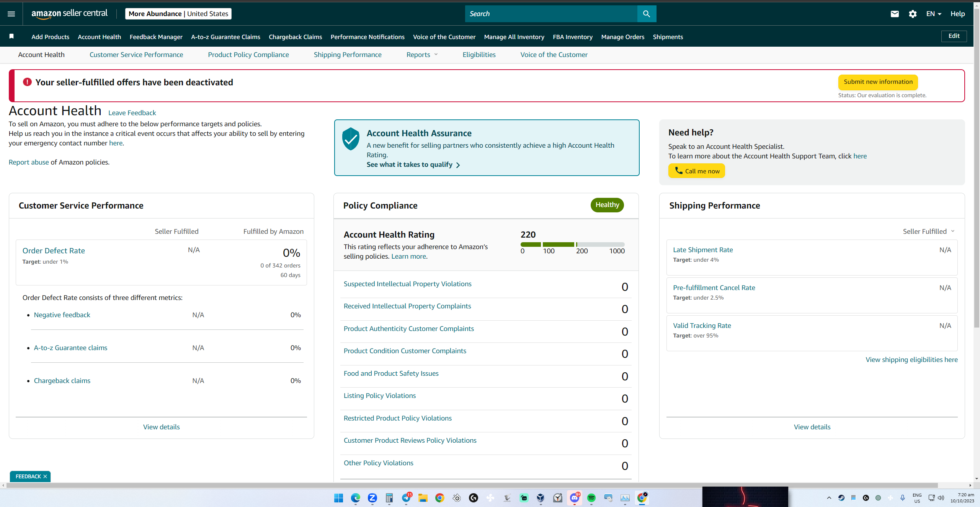Click See what it takes to qualify
The height and width of the screenshot is (507, 980).
click(x=413, y=165)
